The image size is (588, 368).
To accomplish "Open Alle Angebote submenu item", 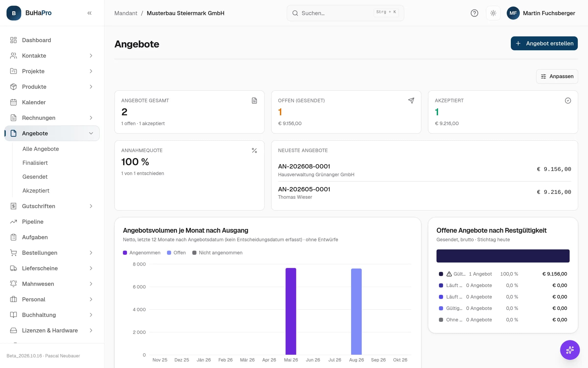I will (41, 149).
